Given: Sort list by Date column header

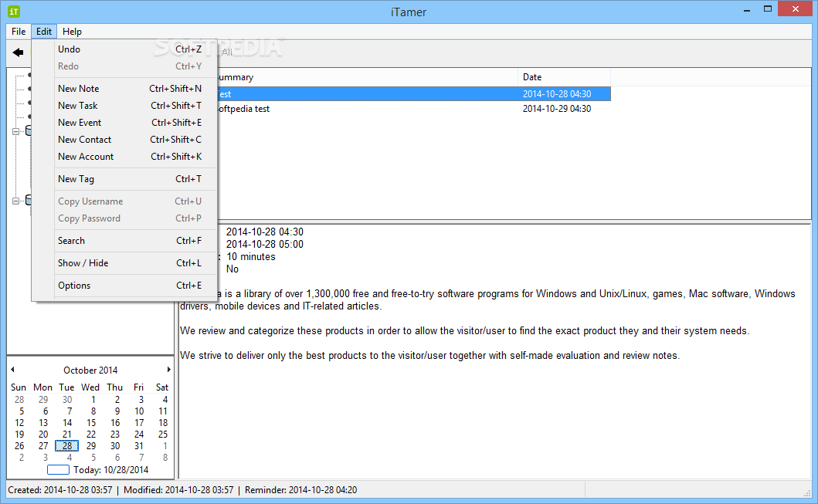Looking at the screenshot, I should pyautogui.click(x=564, y=77).
